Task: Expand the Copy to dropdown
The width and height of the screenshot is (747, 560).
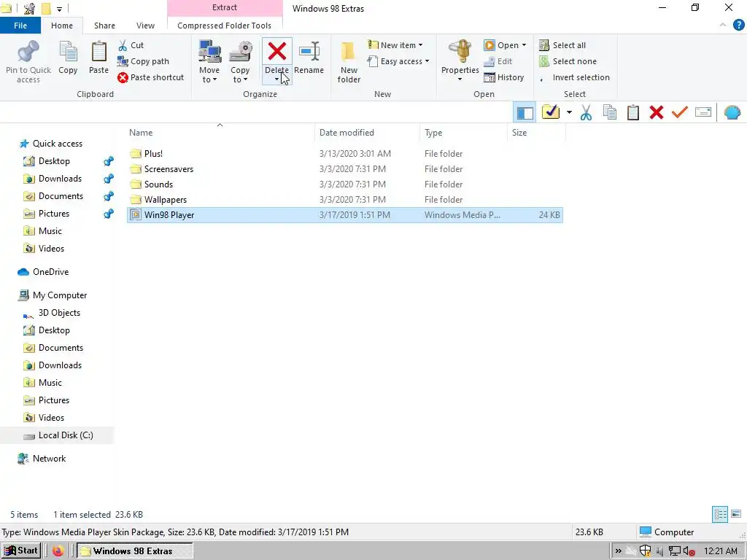Action: coord(245,80)
